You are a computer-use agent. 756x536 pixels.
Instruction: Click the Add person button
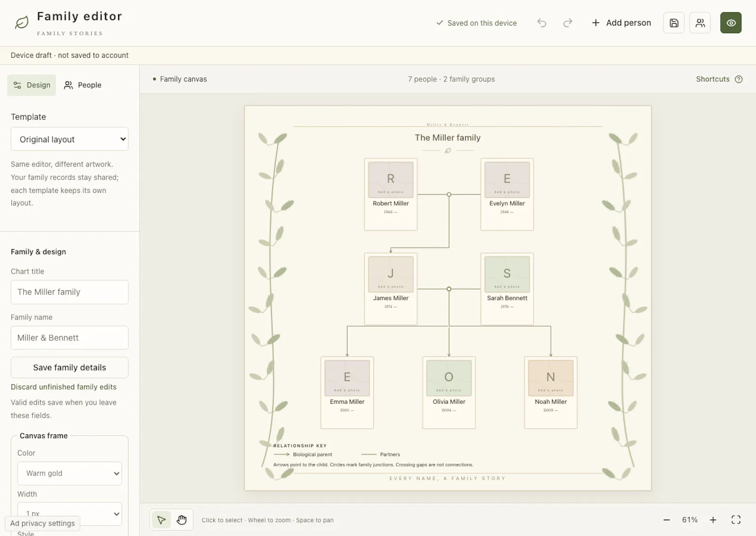[x=621, y=23]
